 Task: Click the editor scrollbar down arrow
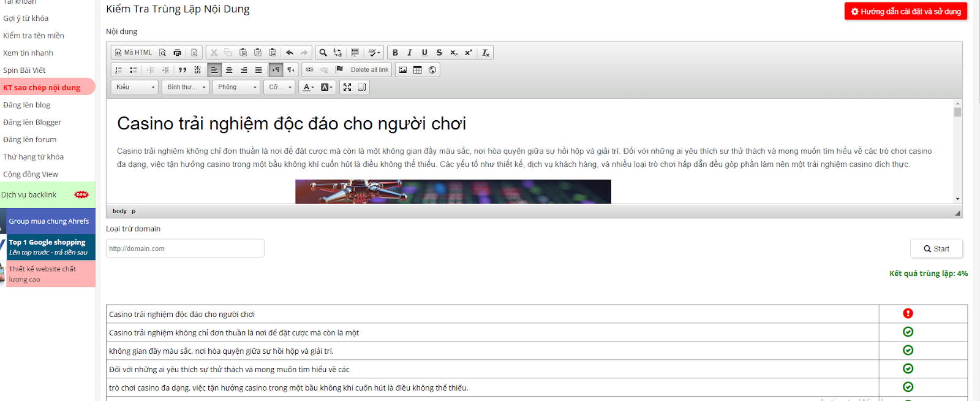click(957, 199)
